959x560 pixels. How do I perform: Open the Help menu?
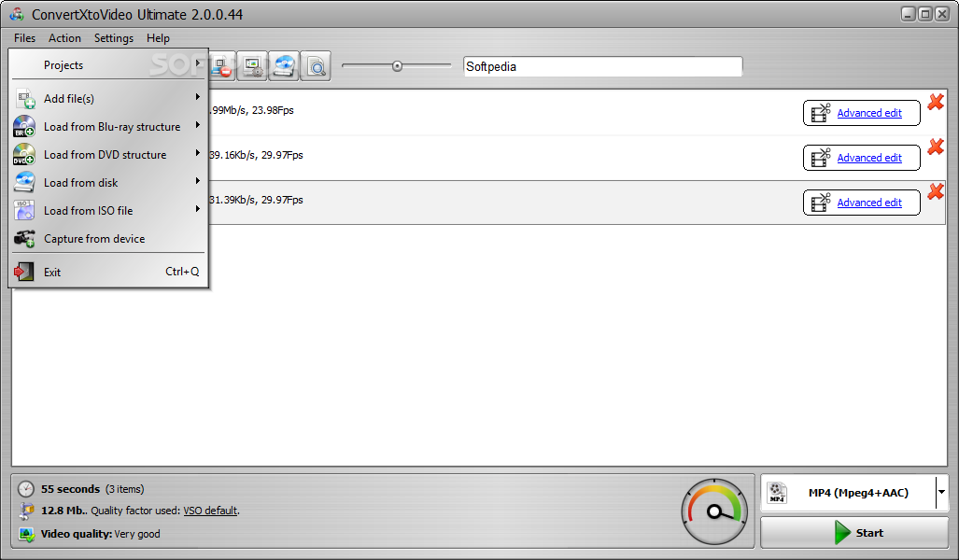tap(158, 38)
